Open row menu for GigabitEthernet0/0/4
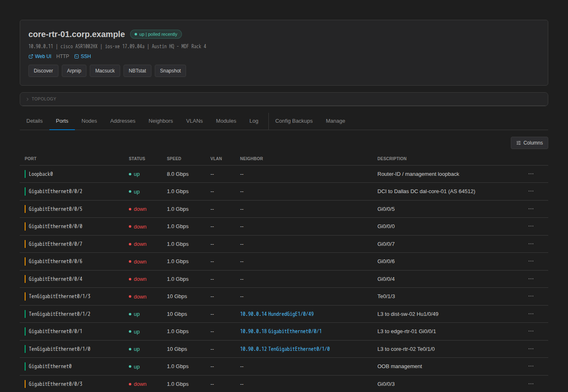 tap(531, 279)
